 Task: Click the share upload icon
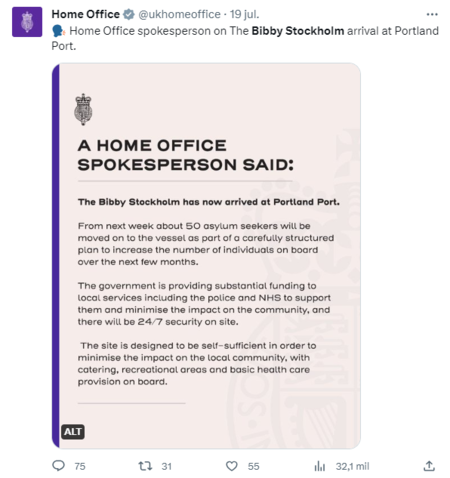429,466
